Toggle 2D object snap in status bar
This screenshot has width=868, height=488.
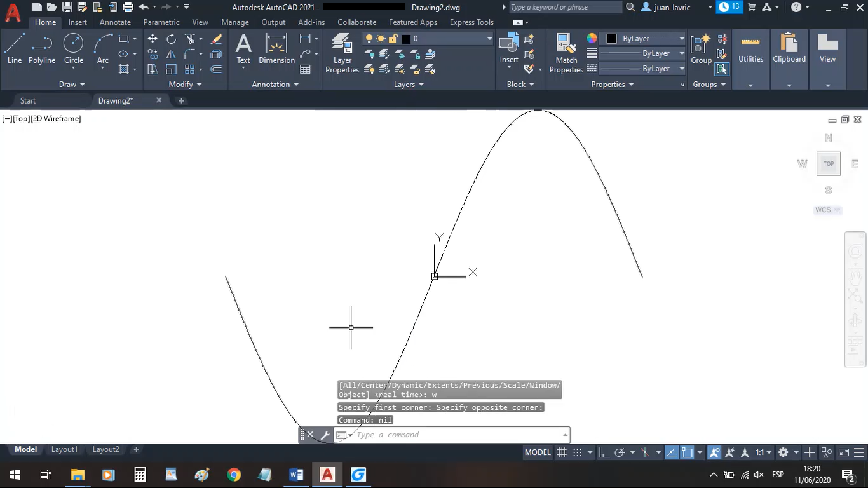tap(687, 452)
